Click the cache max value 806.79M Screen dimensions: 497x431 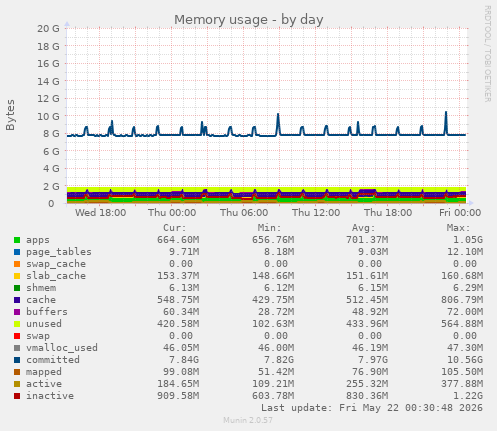[462, 300]
